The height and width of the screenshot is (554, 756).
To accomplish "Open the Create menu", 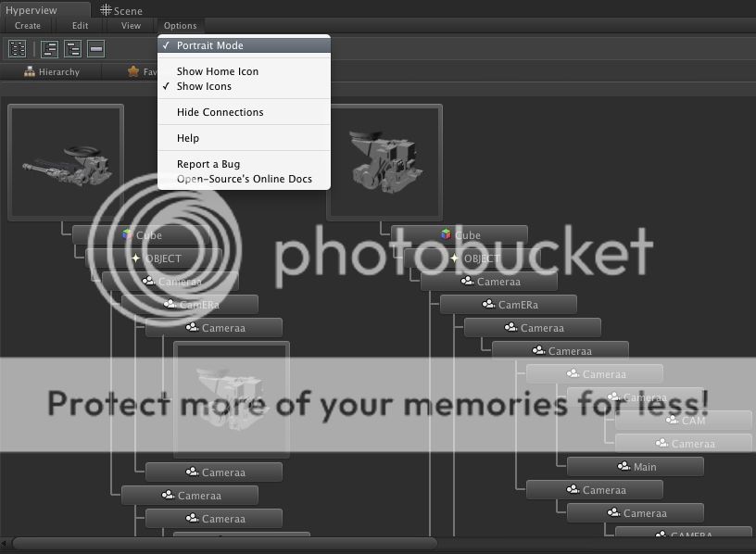I will click(28, 26).
